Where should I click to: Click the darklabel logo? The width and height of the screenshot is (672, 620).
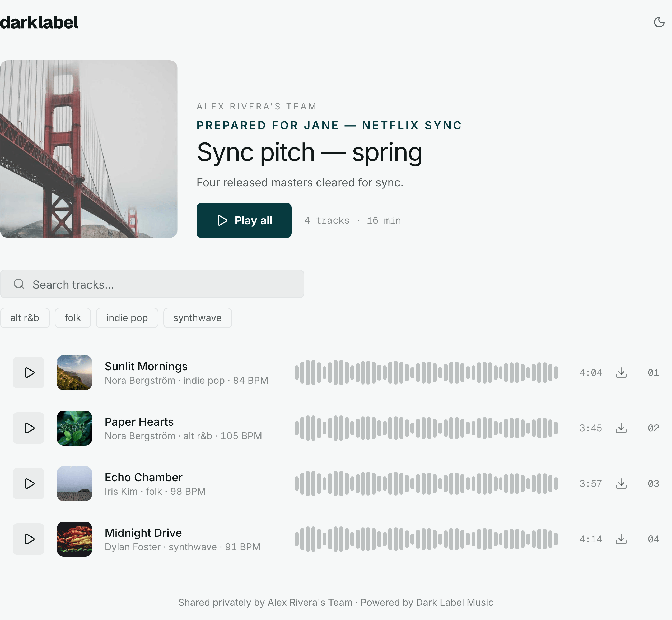(x=39, y=22)
